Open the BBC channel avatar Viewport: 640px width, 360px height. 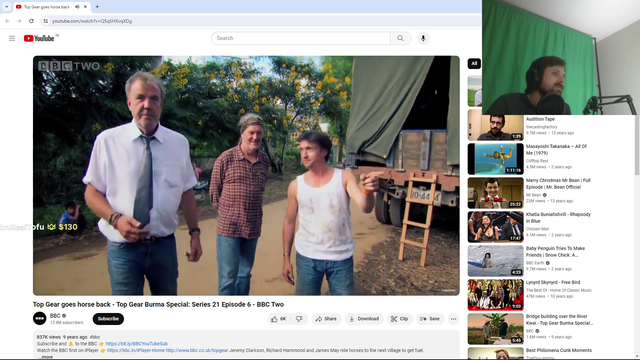40,318
